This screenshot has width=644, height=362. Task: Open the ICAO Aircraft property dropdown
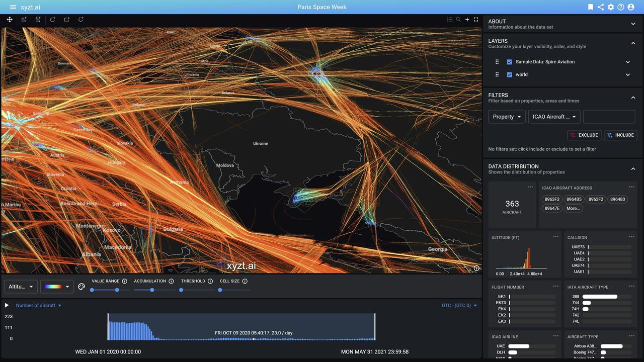[554, 117]
